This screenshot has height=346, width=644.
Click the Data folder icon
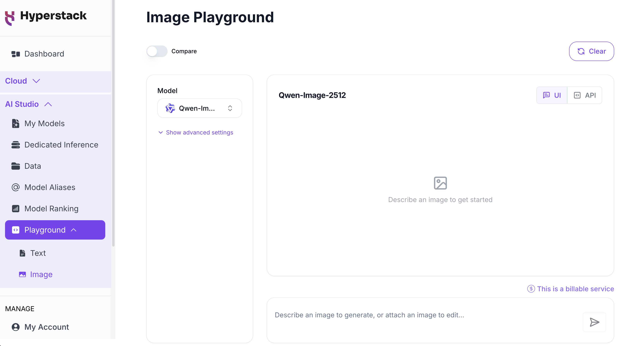coord(16,166)
